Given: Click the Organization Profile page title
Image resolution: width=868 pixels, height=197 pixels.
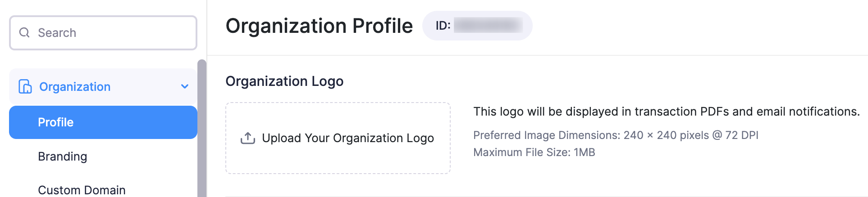Looking at the screenshot, I should coord(319,26).
